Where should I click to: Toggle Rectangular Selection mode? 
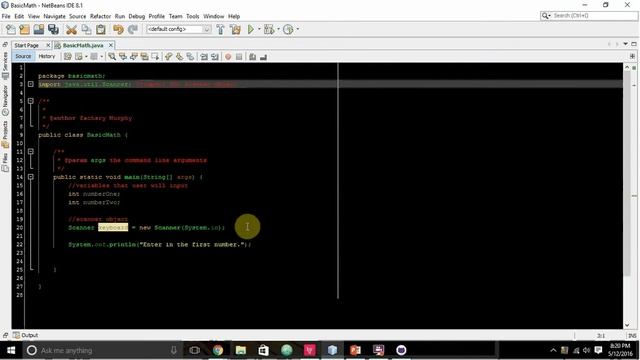coord(155,57)
